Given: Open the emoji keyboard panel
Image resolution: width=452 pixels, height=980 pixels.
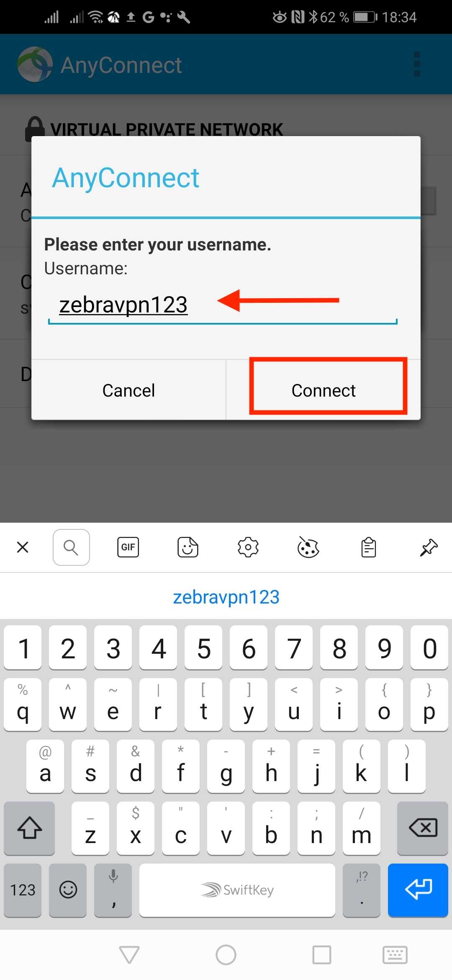Looking at the screenshot, I should click(x=68, y=890).
